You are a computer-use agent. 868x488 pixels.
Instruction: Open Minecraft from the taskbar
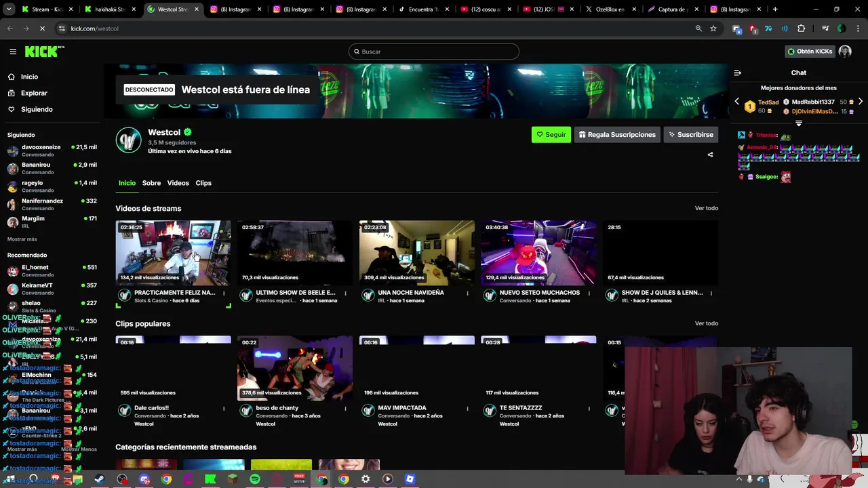tap(233, 479)
